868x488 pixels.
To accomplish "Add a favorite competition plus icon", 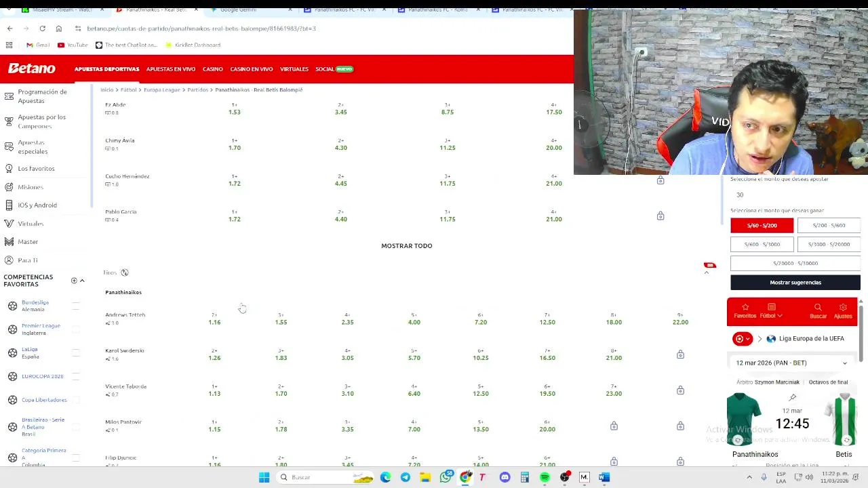I will 74,281.
